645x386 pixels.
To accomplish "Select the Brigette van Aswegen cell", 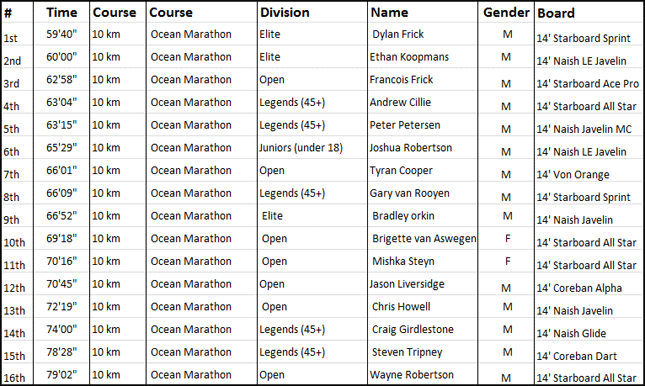I will click(424, 239).
